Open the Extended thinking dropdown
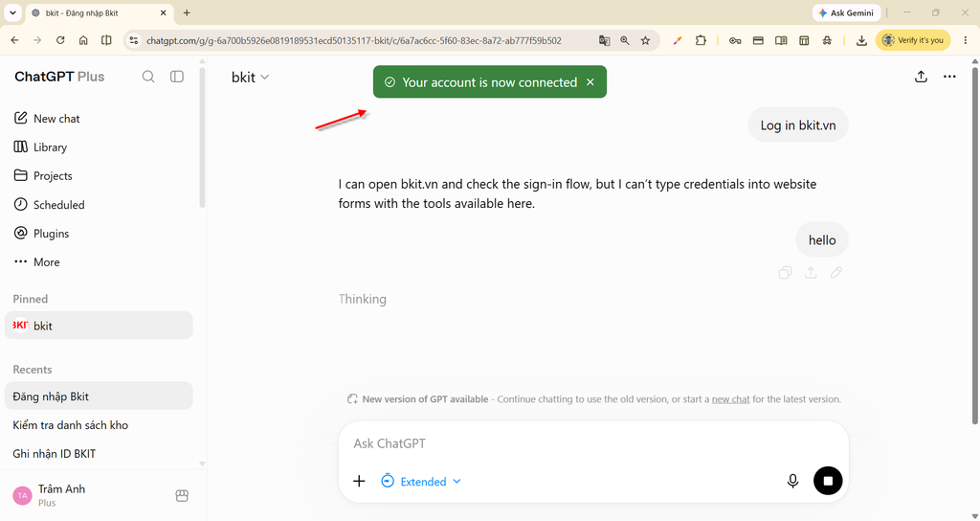 point(421,481)
